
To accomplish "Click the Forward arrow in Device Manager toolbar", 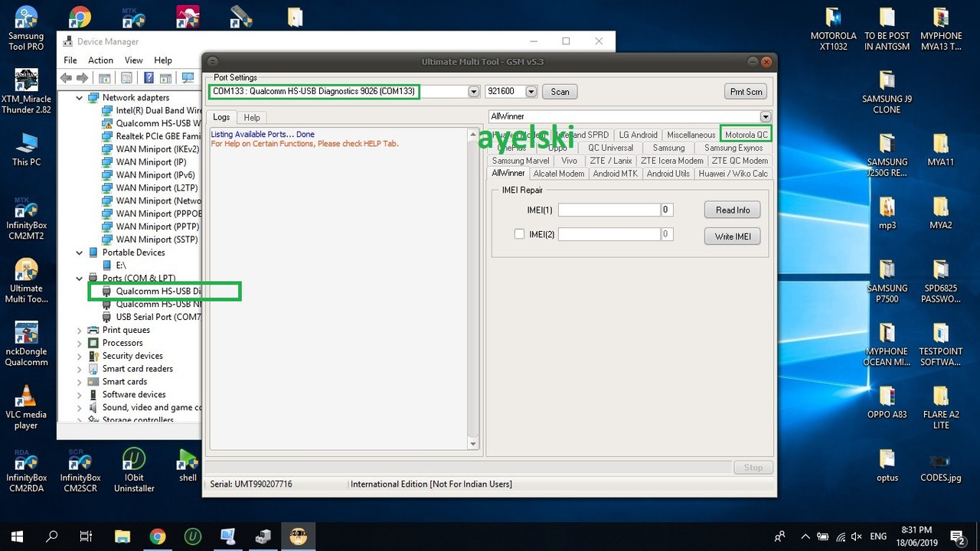I will 83,77.
